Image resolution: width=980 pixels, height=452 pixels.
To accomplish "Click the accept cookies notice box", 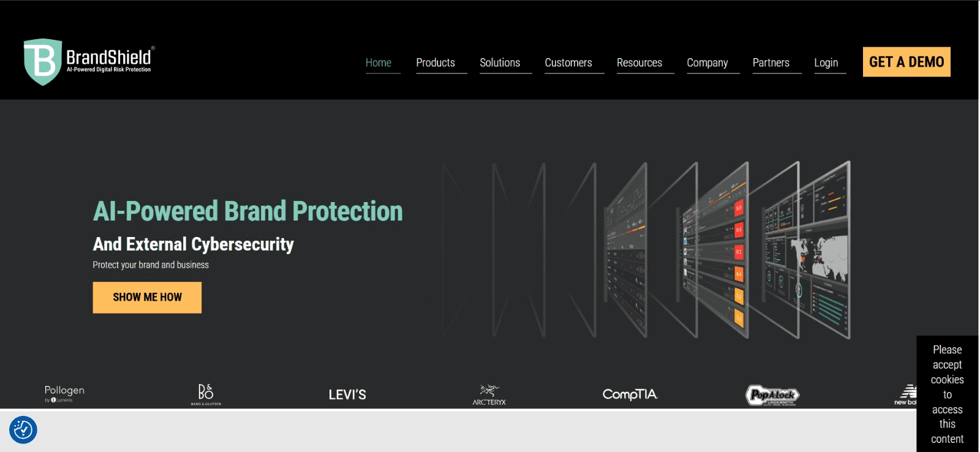I will click(x=948, y=394).
